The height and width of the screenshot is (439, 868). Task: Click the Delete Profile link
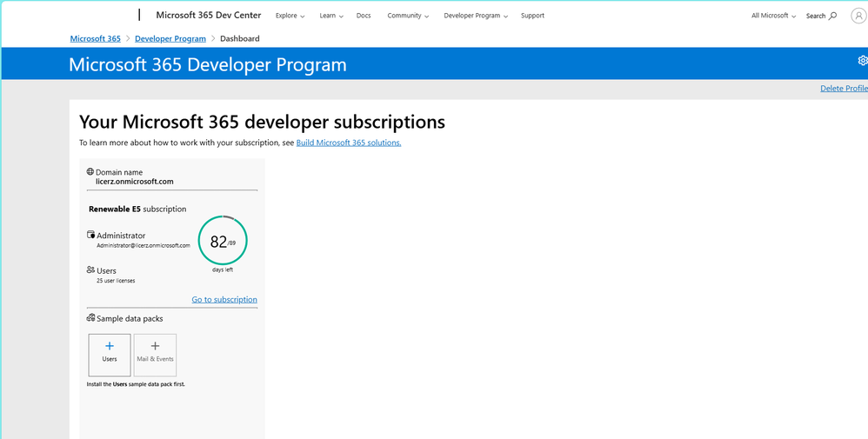pyautogui.click(x=844, y=89)
